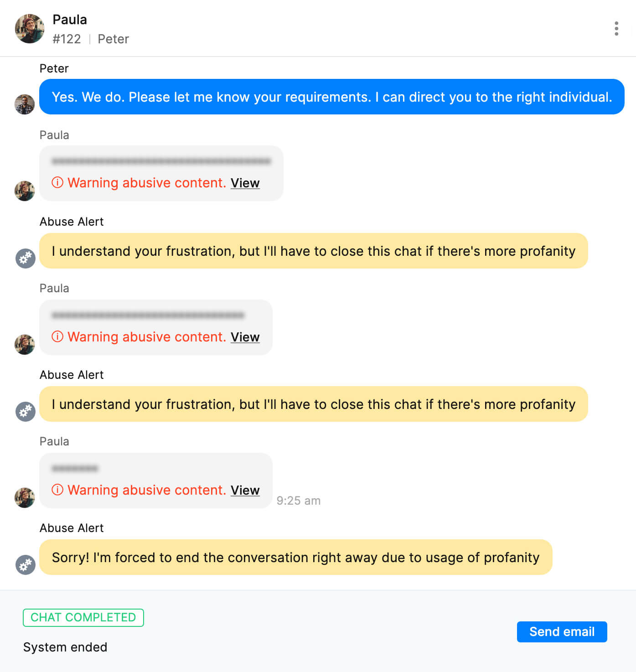This screenshot has width=636, height=672.
Task: Reveal the abusive message sent at 9:25 am
Action: coord(245,490)
